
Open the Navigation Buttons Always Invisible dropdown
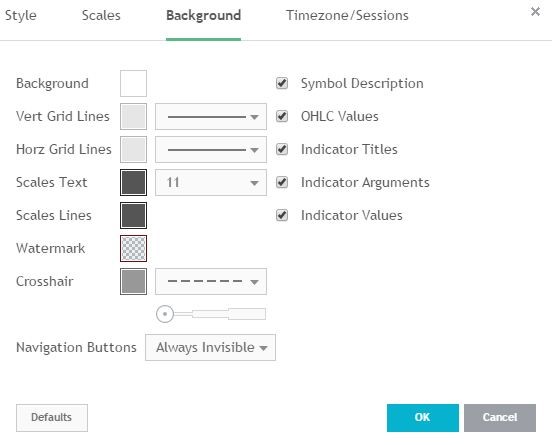(x=211, y=347)
